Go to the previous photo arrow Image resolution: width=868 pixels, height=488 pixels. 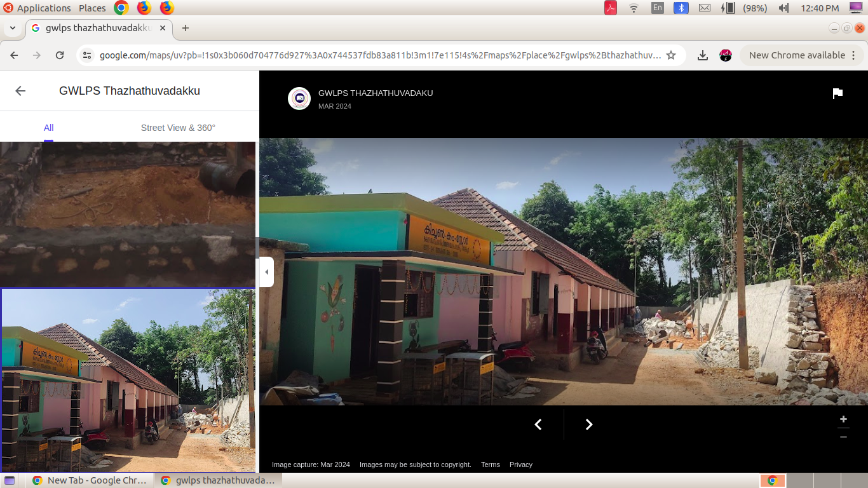point(538,424)
